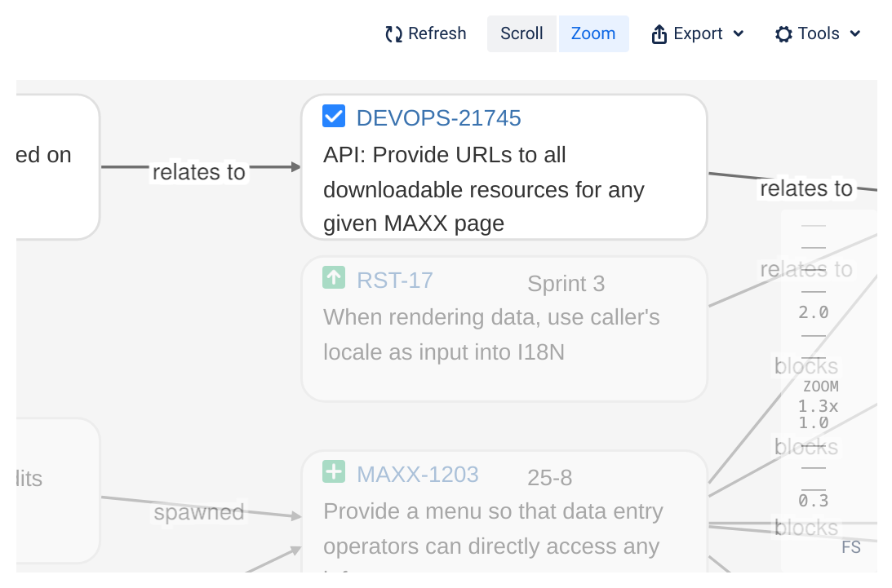Switch mouse wheel mode to Scroll
This screenshot has width=892, height=588.
coord(521,33)
